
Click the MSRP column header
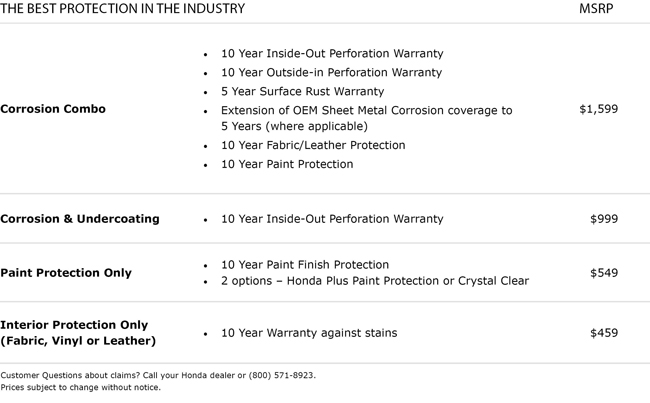coord(596,9)
